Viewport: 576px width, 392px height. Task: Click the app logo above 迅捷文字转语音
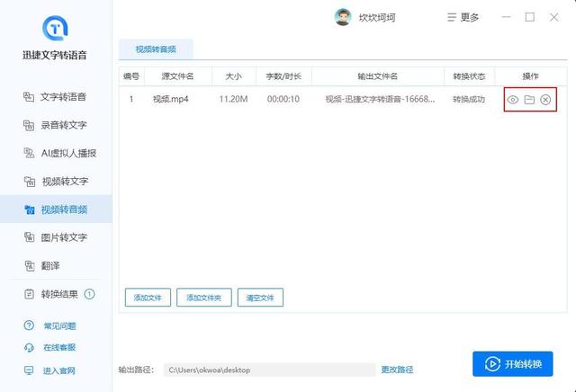pyautogui.click(x=55, y=28)
